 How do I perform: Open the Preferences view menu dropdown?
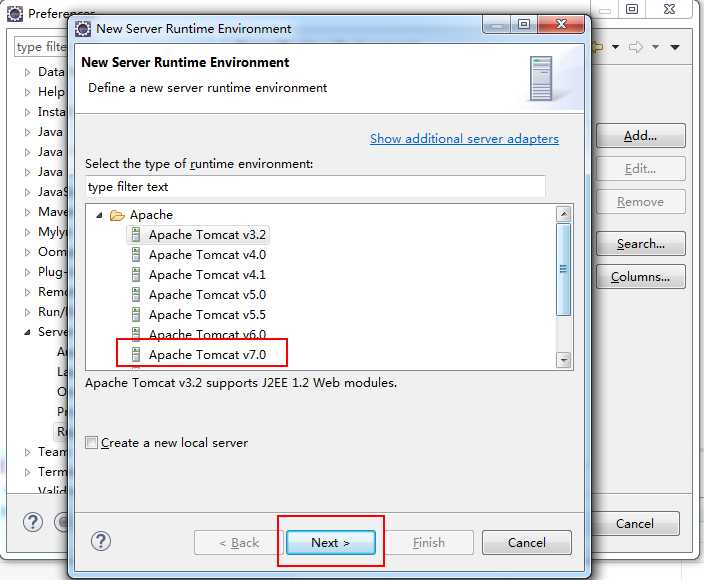675,47
